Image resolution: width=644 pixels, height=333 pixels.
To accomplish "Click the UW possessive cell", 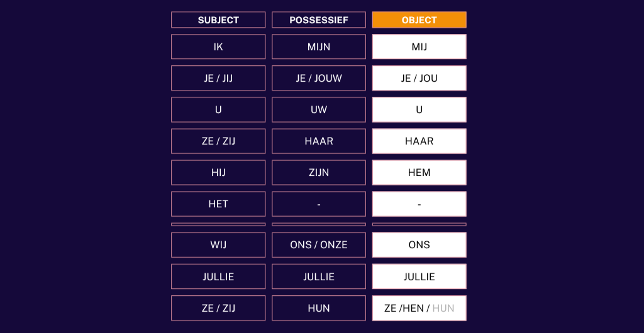I will tap(319, 110).
